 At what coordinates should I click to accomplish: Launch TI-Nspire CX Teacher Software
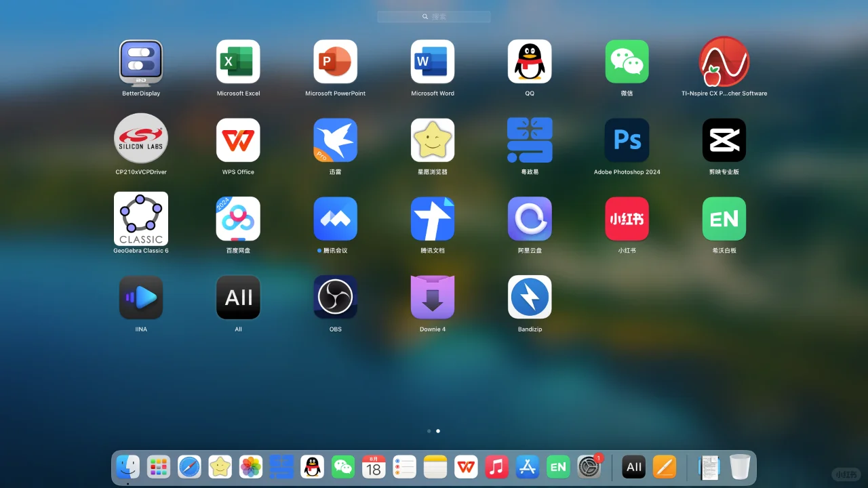coord(724,61)
